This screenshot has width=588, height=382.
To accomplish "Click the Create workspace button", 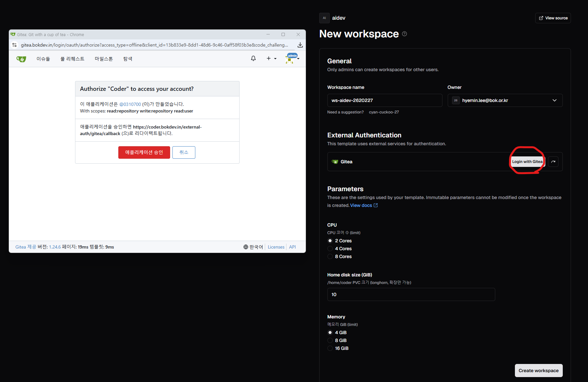I will click(539, 371).
